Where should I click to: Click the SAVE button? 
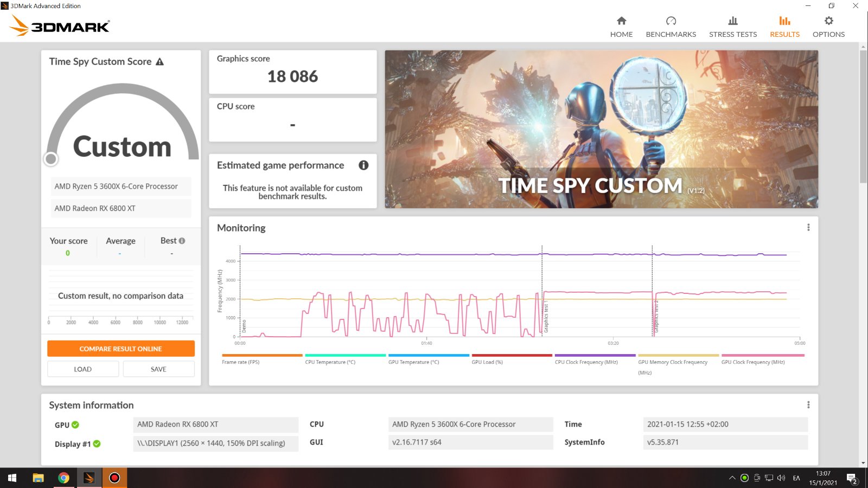158,369
